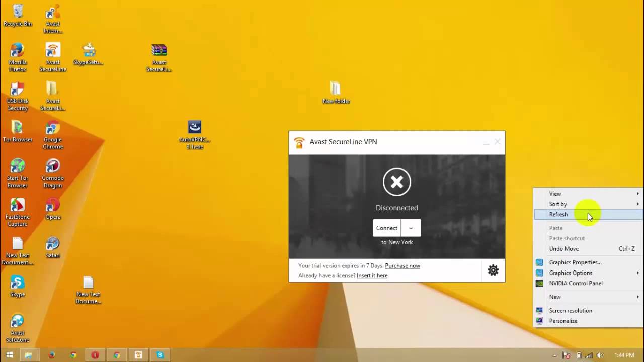Click the greyed-out Paste shortcut entry
Viewport: 644px width, 362px height.
[589, 238]
